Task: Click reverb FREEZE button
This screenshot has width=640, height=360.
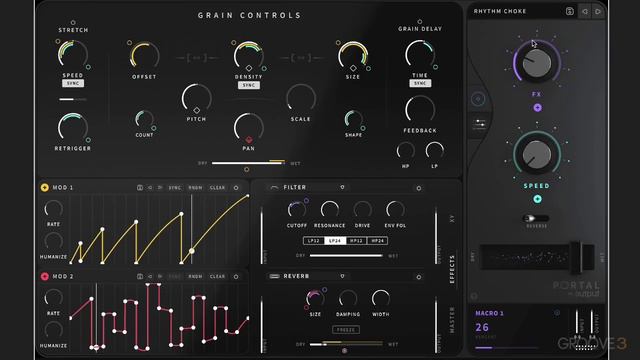Action: coord(346,329)
